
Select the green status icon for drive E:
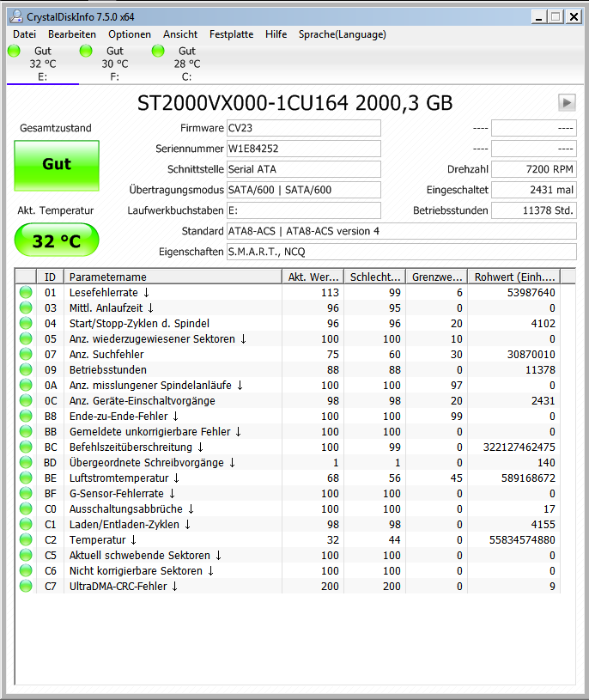point(15,51)
